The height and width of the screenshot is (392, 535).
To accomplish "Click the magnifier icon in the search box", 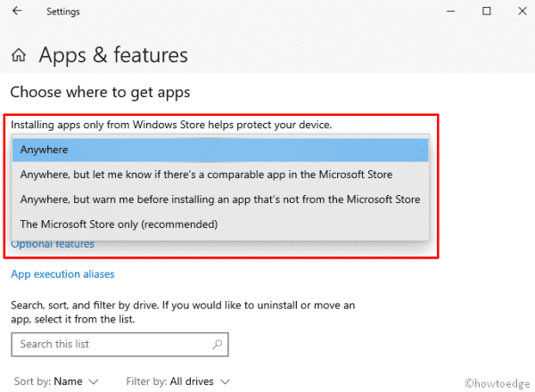I will 217,344.
